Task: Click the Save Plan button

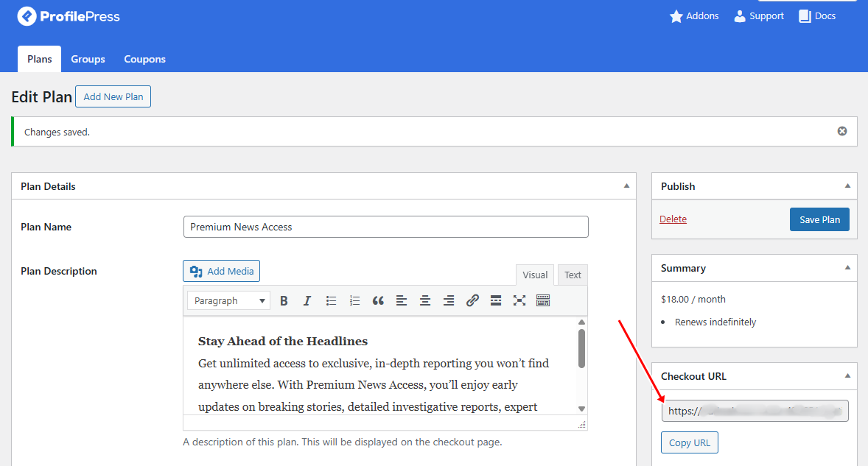Action: pyautogui.click(x=819, y=219)
